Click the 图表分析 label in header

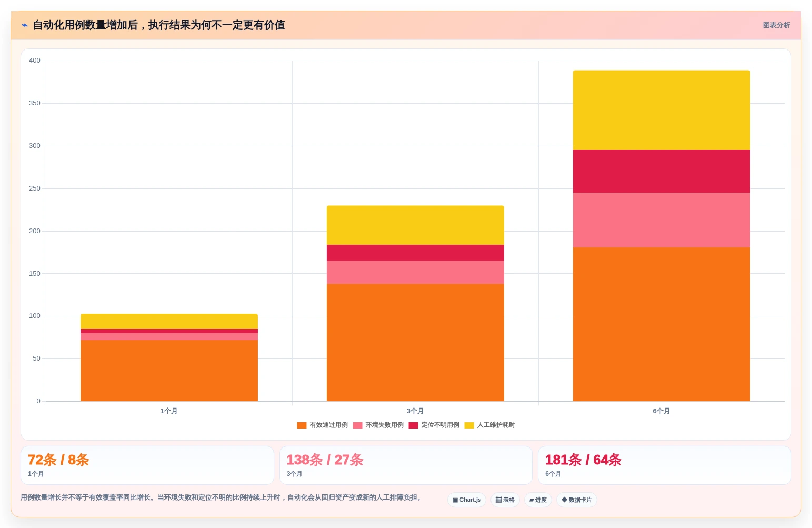coord(776,25)
